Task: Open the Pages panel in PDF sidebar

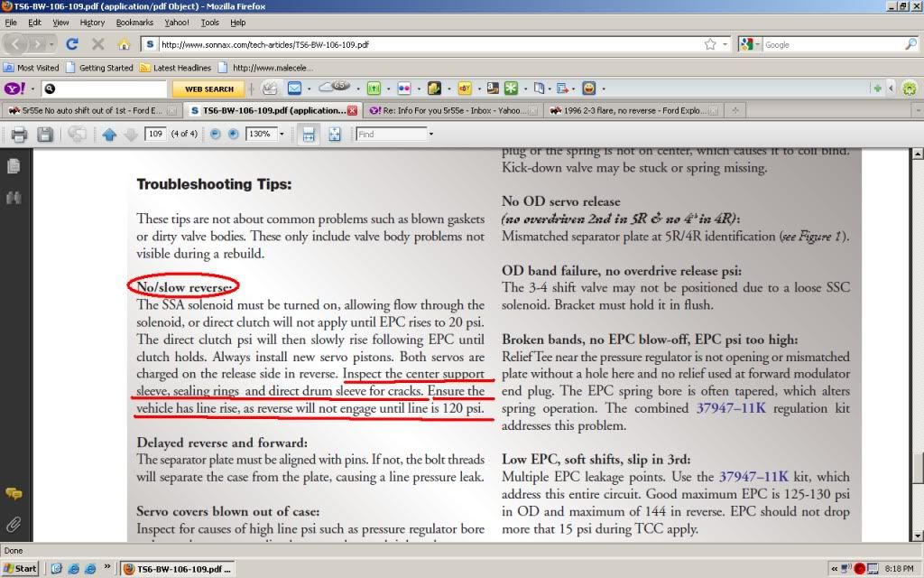Action: [x=14, y=166]
